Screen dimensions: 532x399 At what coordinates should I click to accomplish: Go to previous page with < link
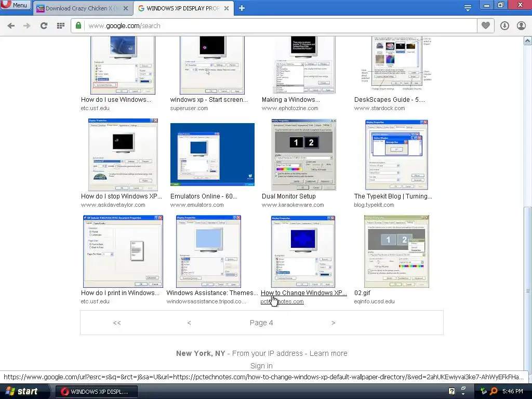[x=189, y=323]
